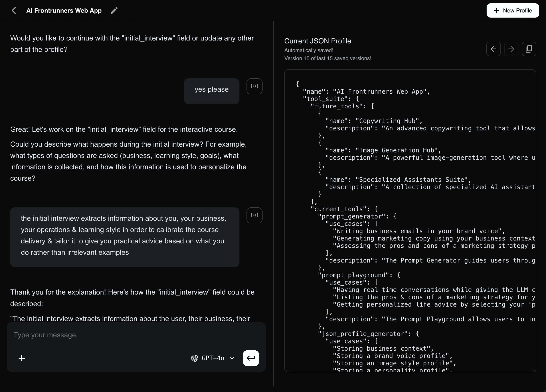Image resolution: width=546 pixels, height=392 pixels.
Task: Click 'Version 15 of last 15 saved versions!'
Action: [328, 58]
